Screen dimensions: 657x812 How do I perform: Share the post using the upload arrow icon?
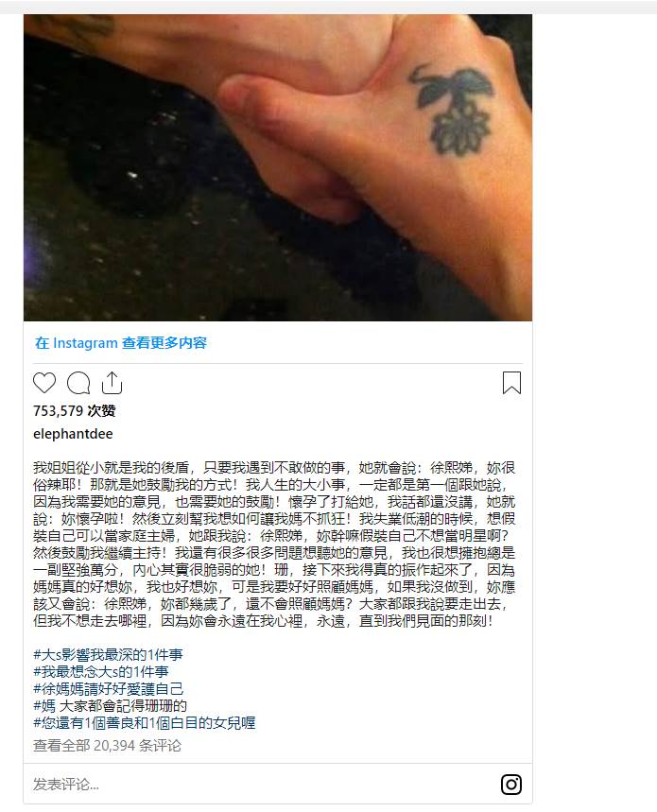point(112,383)
